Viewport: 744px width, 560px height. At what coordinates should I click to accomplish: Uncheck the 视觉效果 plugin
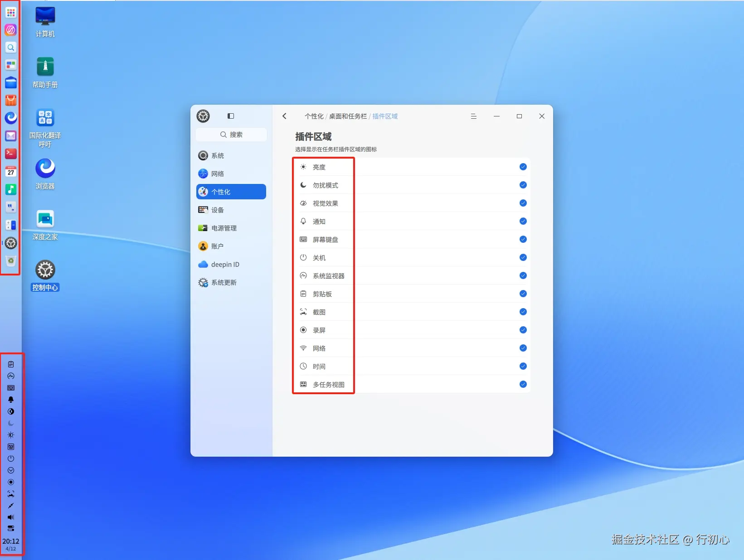(523, 203)
